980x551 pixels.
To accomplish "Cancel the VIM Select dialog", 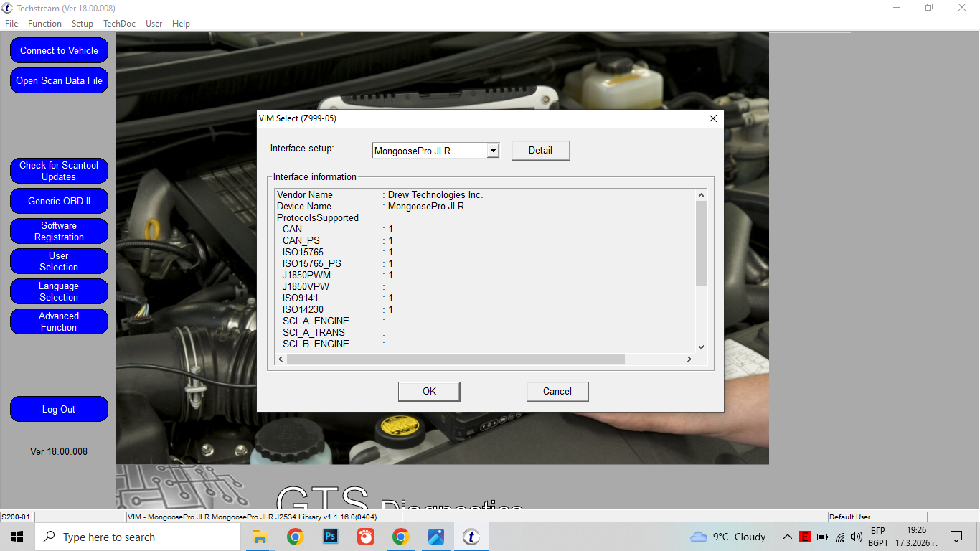I will 557,391.
